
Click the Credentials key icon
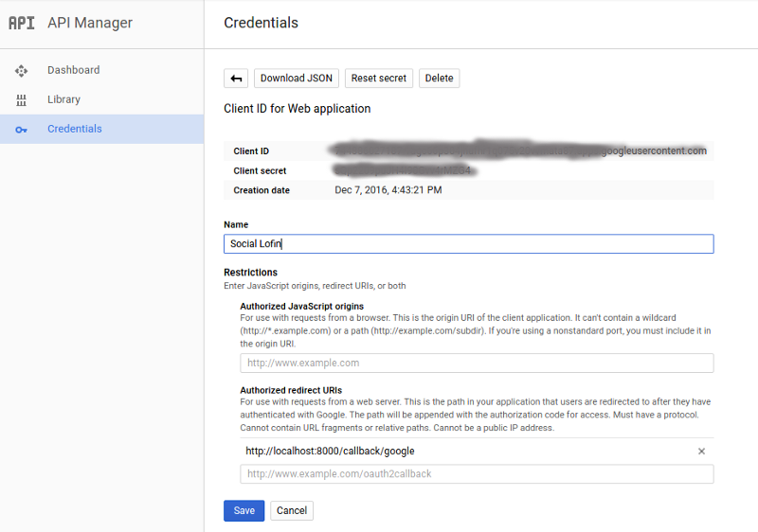click(x=22, y=130)
